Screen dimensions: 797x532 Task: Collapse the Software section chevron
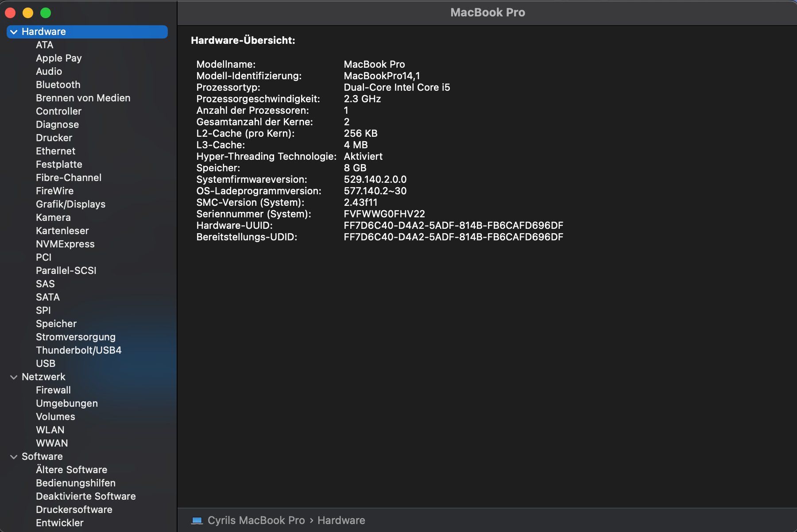(x=14, y=457)
